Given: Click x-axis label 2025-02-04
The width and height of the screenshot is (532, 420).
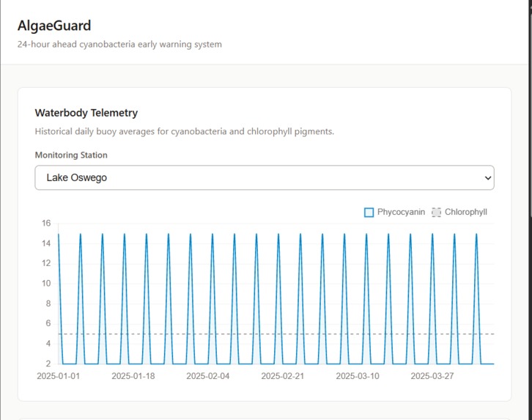Looking at the screenshot, I should 207,376.
